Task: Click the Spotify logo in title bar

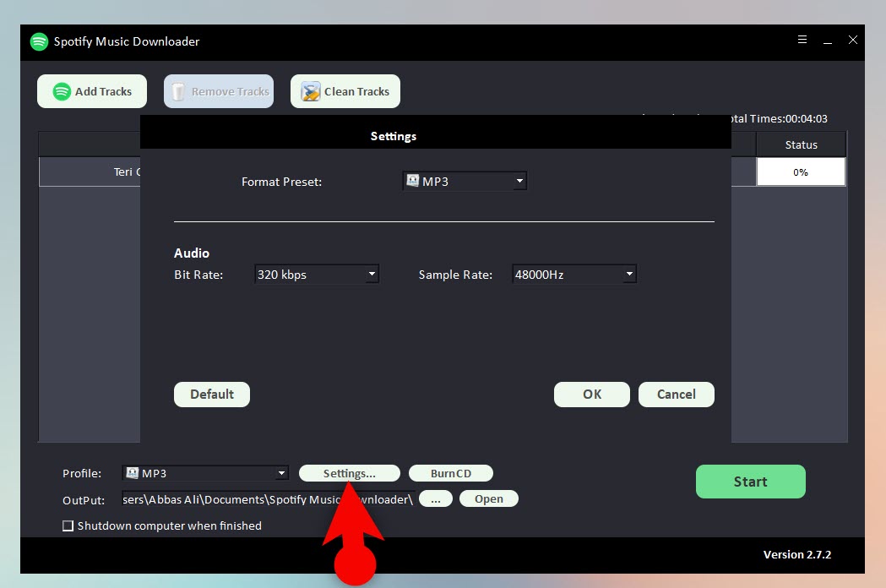Action: click(39, 41)
